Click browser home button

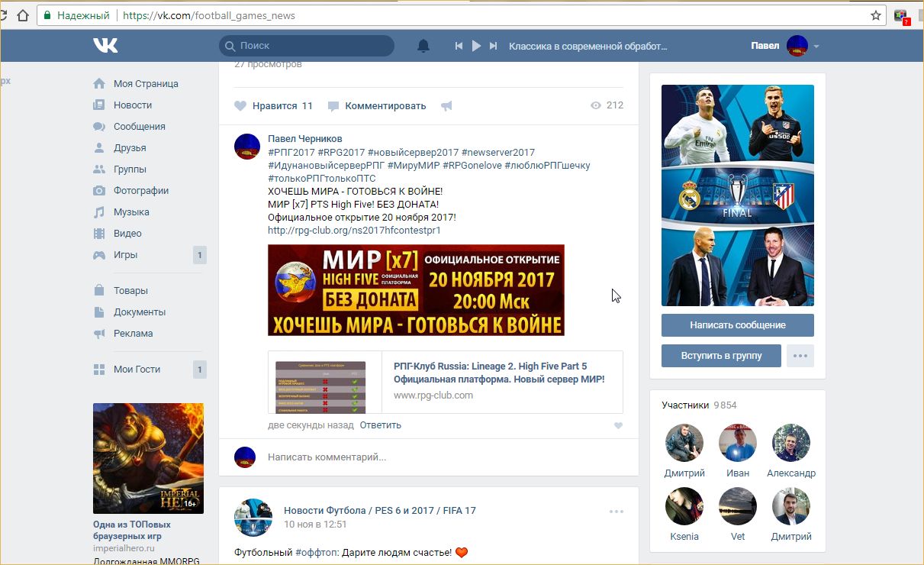[23, 15]
